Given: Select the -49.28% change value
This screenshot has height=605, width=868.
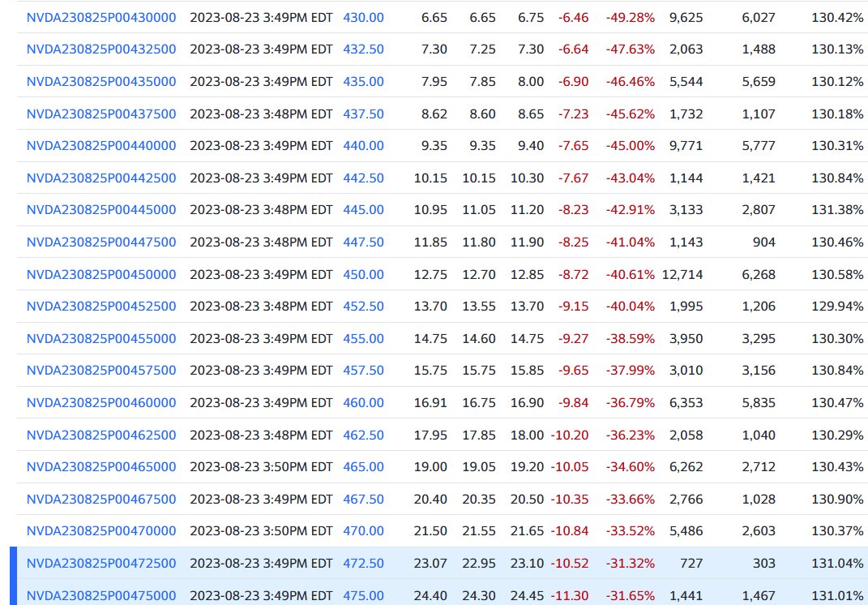Looking at the screenshot, I should tap(630, 17).
